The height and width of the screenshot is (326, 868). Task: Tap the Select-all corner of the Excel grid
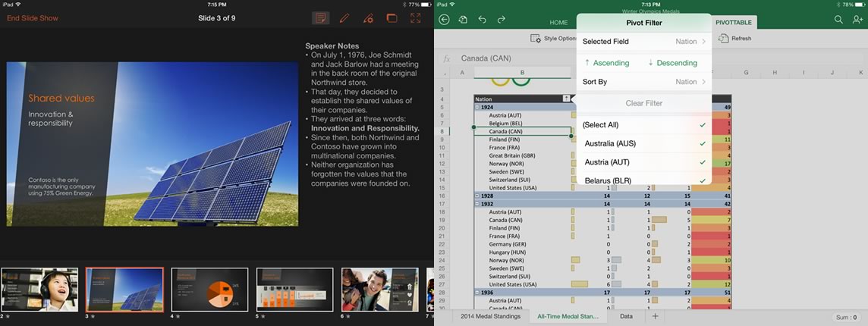[x=442, y=73]
